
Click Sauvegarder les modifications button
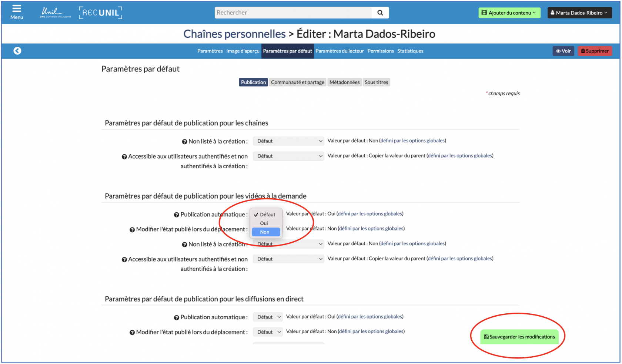pyautogui.click(x=519, y=337)
